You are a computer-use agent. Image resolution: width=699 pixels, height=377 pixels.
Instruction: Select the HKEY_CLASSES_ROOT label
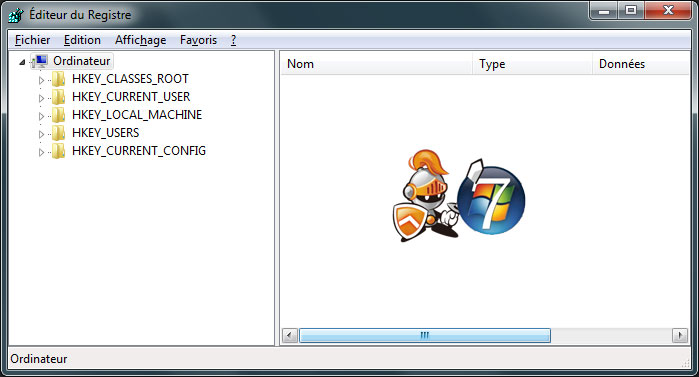pyautogui.click(x=130, y=79)
